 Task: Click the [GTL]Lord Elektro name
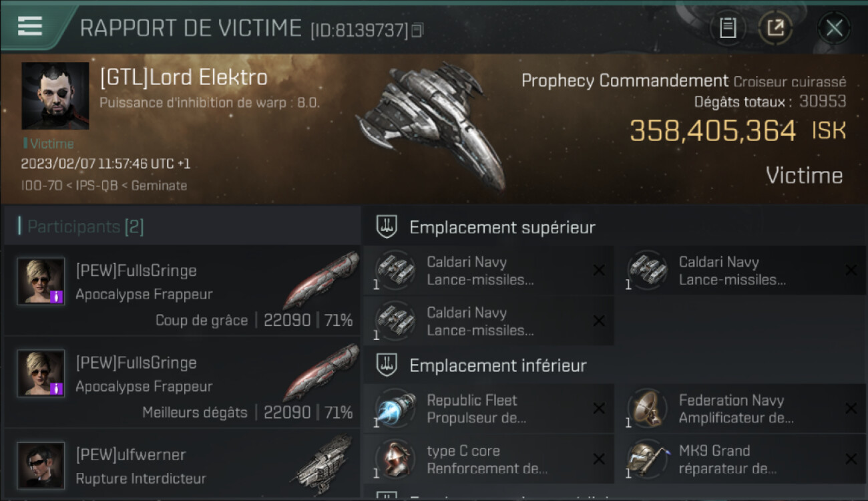point(184,77)
